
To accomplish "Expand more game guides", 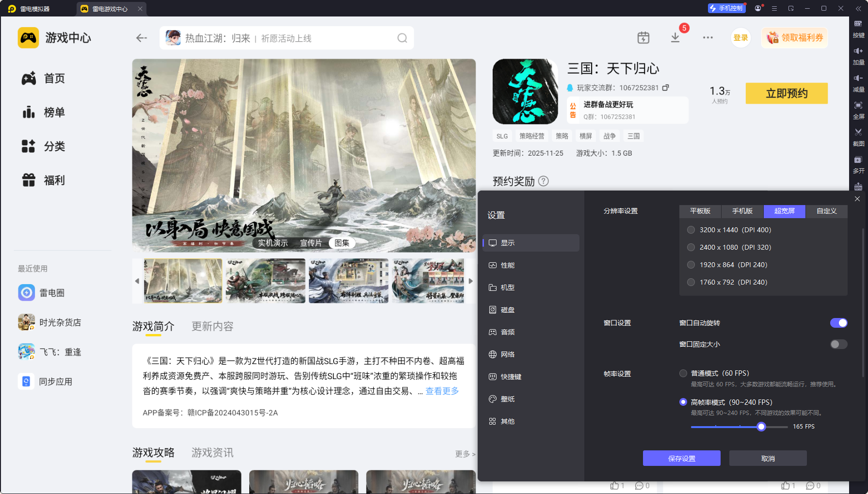I will point(465,454).
